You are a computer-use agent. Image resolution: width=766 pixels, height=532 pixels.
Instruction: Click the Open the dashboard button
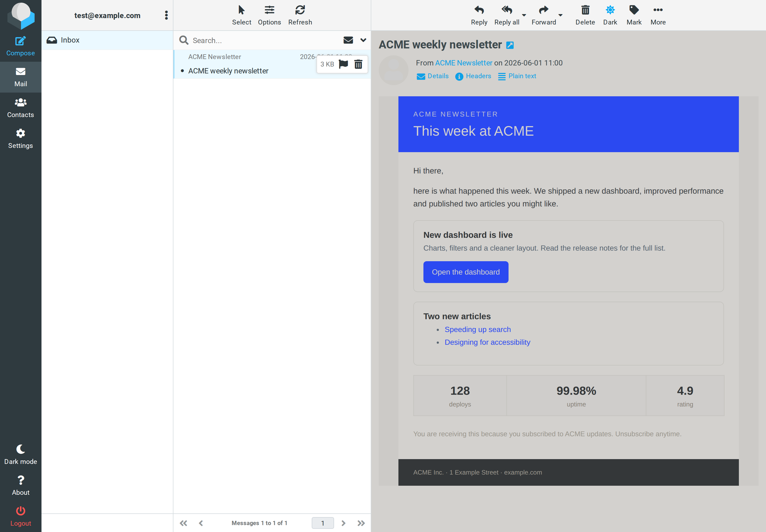(x=466, y=272)
